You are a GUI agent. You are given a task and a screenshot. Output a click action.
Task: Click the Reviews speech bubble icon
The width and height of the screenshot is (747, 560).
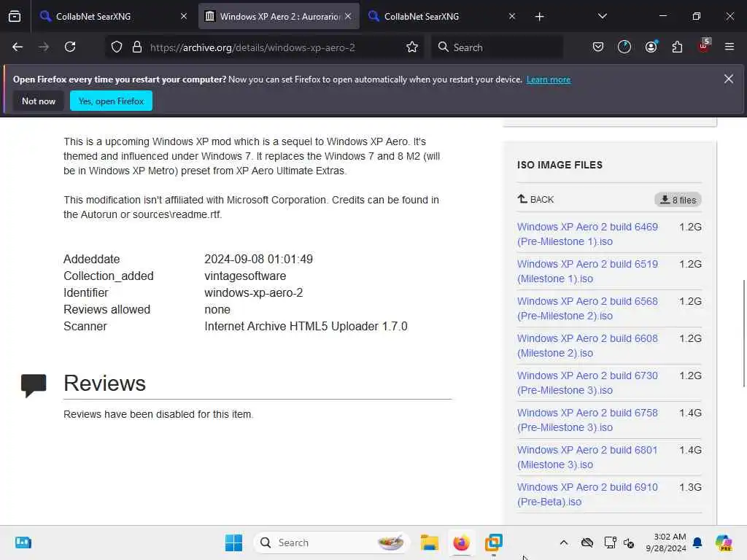click(x=34, y=385)
